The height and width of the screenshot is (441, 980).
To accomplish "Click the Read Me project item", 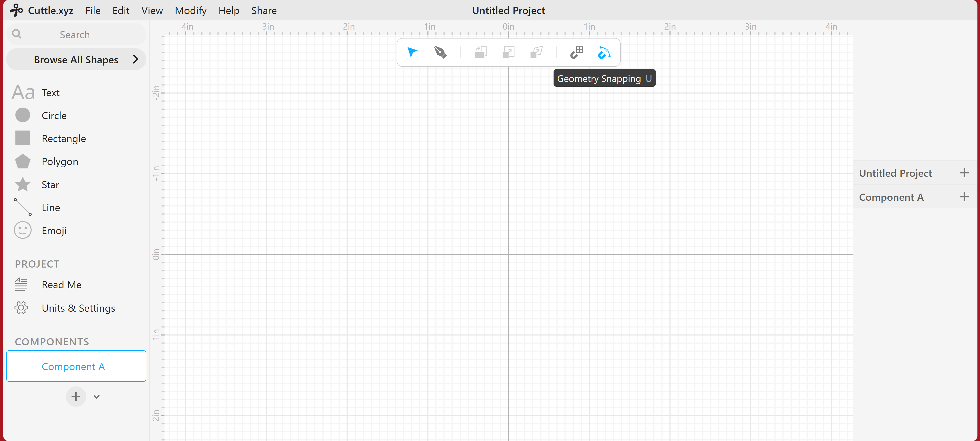I will tap(61, 284).
